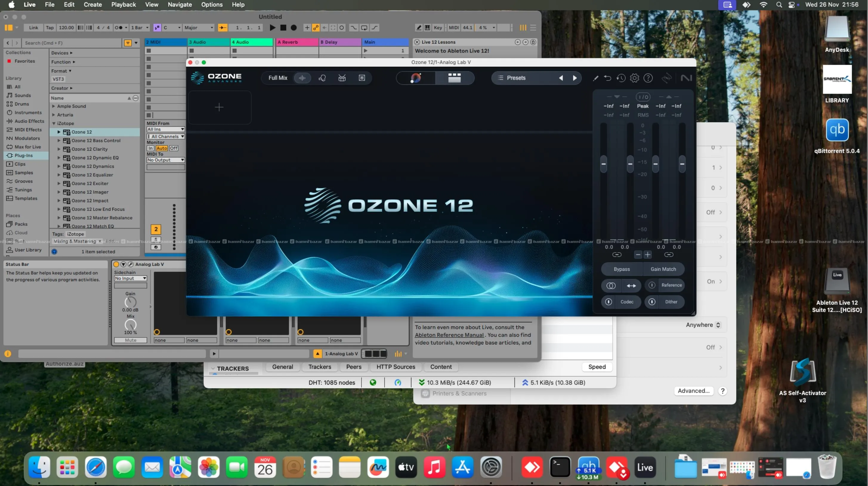
Task: Open Ableton Live in the Dock
Action: point(645,467)
